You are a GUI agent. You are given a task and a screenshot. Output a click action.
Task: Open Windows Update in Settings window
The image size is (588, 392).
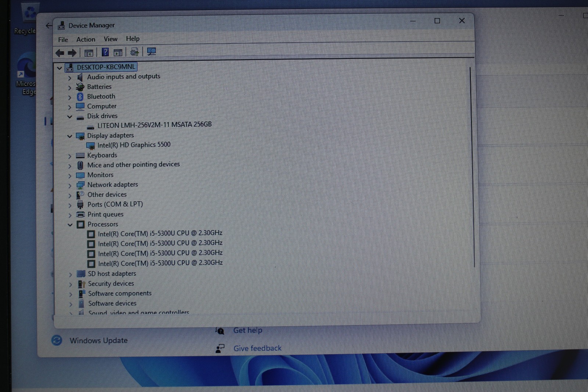tap(98, 341)
